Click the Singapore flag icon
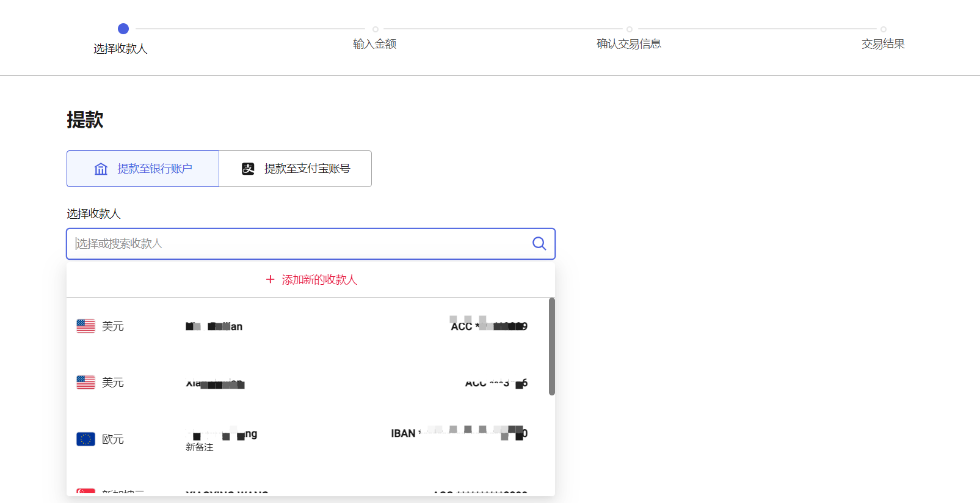Screen dimensions: 980x503 tap(85, 491)
